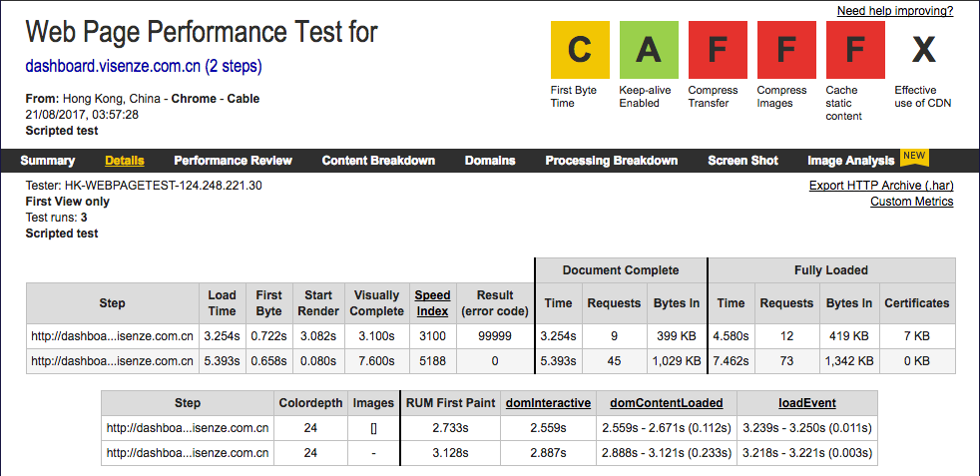Click the Document Complete header cell
Screen dimensions: 980x476
[621, 269]
